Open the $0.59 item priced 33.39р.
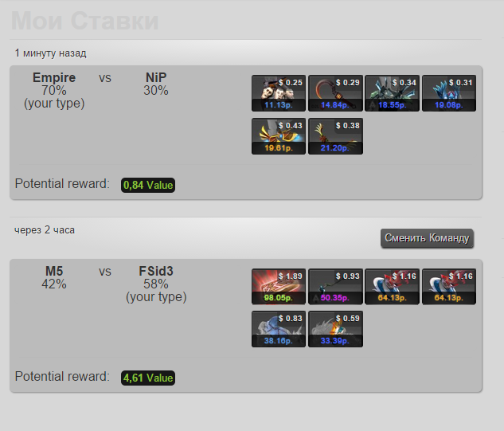The image size is (504, 431). [x=335, y=329]
